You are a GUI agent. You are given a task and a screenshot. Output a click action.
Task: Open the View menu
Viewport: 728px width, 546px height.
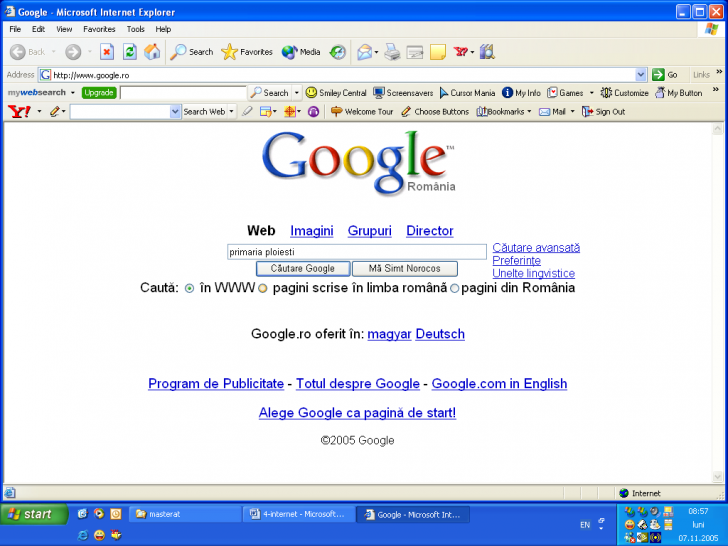click(x=64, y=29)
